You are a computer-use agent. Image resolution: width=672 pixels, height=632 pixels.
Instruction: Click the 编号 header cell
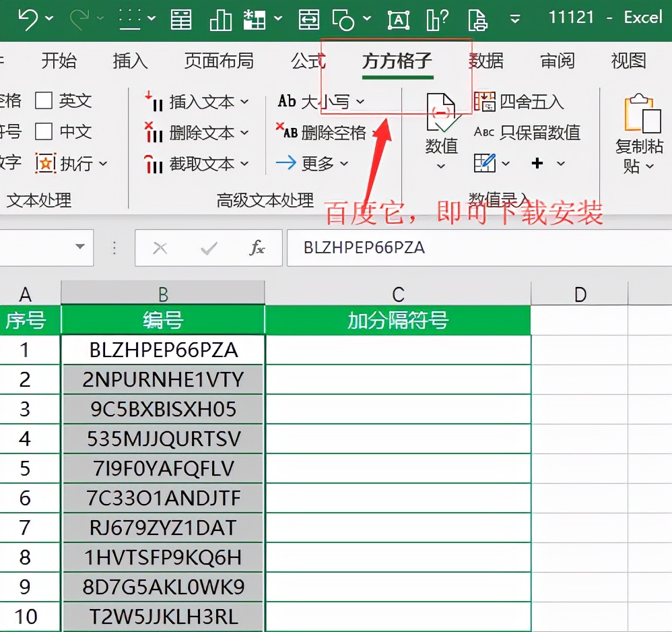pyautogui.click(x=163, y=320)
